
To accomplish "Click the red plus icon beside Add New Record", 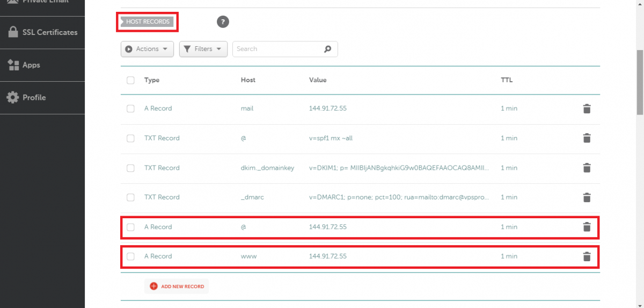I will pyautogui.click(x=153, y=286).
